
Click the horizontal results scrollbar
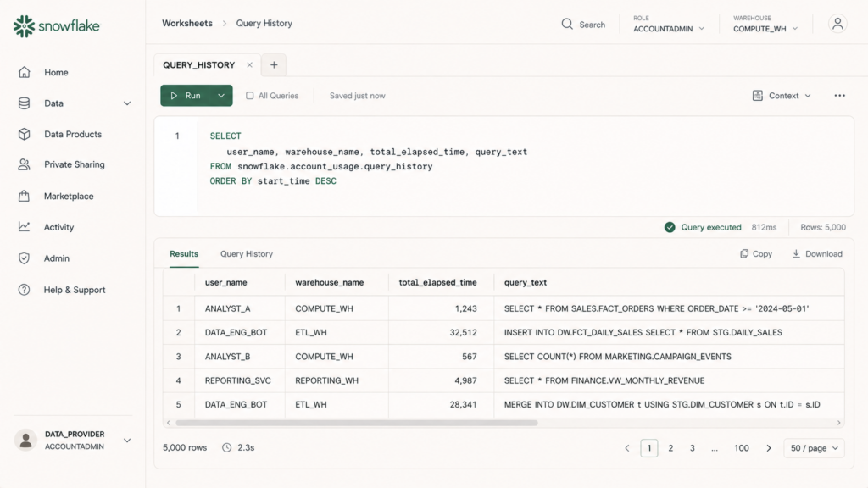(x=357, y=423)
